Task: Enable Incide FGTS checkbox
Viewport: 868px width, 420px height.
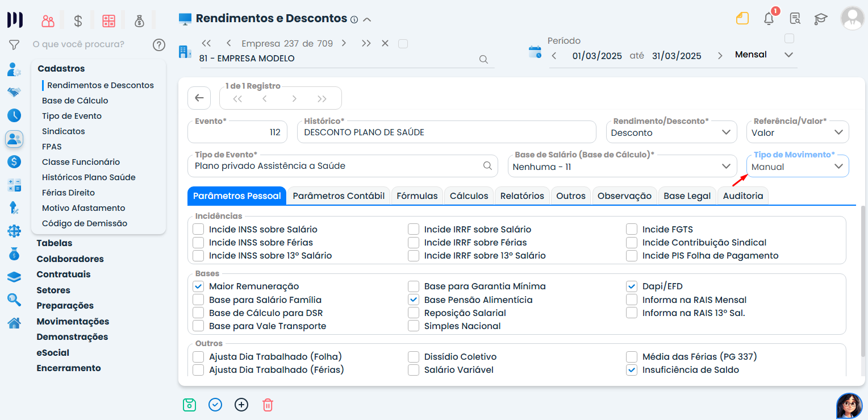Action: pyautogui.click(x=632, y=230)
